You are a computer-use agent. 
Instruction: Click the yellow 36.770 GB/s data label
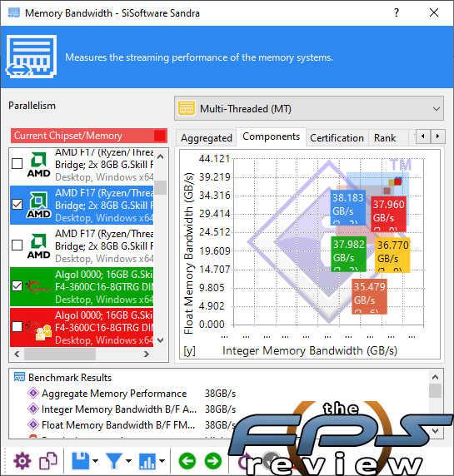click(392, 255)
